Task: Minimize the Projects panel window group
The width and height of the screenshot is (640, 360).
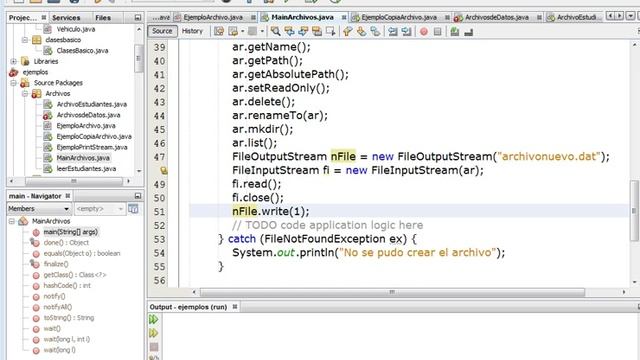Action: 138,18
